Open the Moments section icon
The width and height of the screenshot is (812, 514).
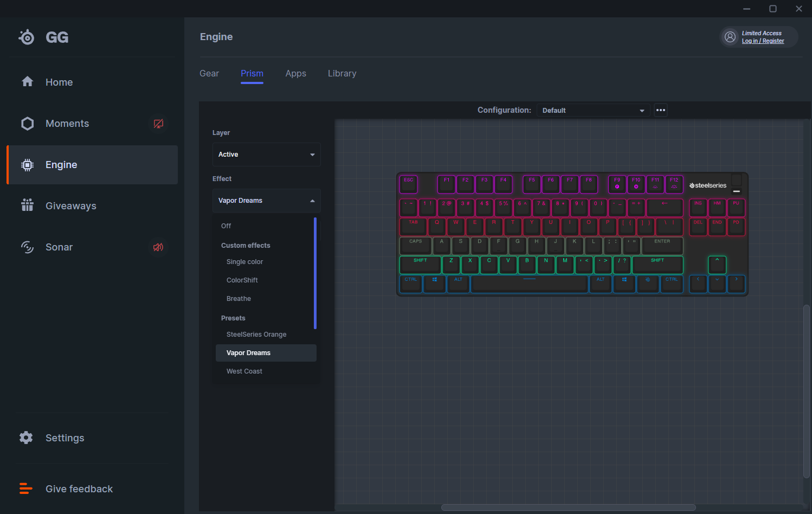pyautogui.click(x=27, y=124)
